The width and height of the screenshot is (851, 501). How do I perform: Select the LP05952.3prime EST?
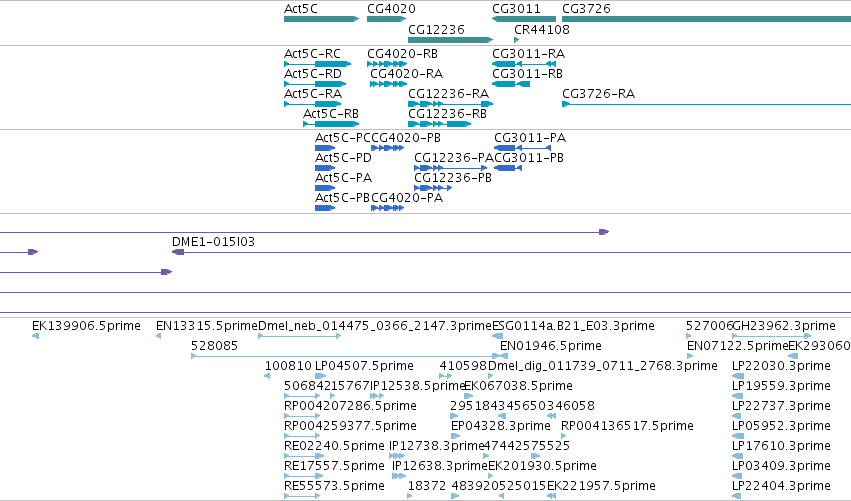click(x=738, y=437)
